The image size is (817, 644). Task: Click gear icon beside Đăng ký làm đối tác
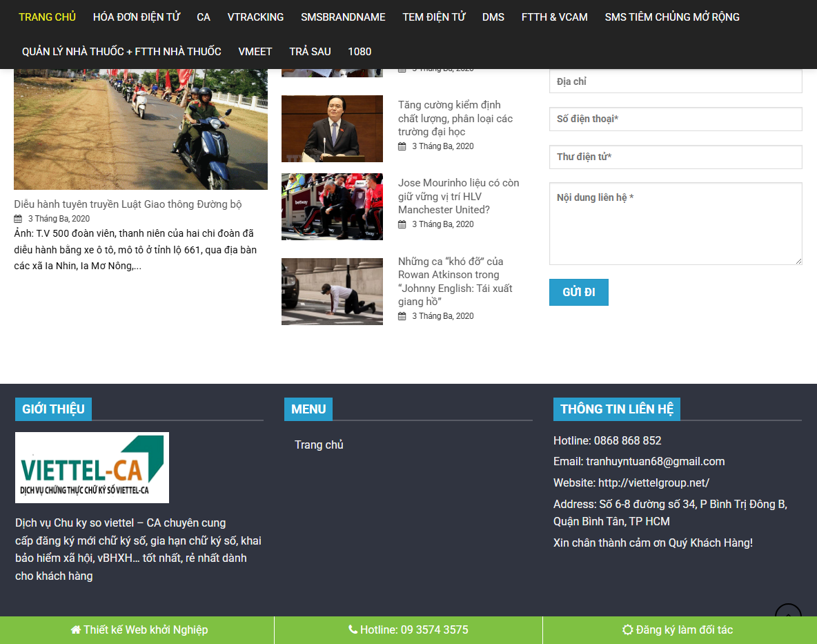627,630
